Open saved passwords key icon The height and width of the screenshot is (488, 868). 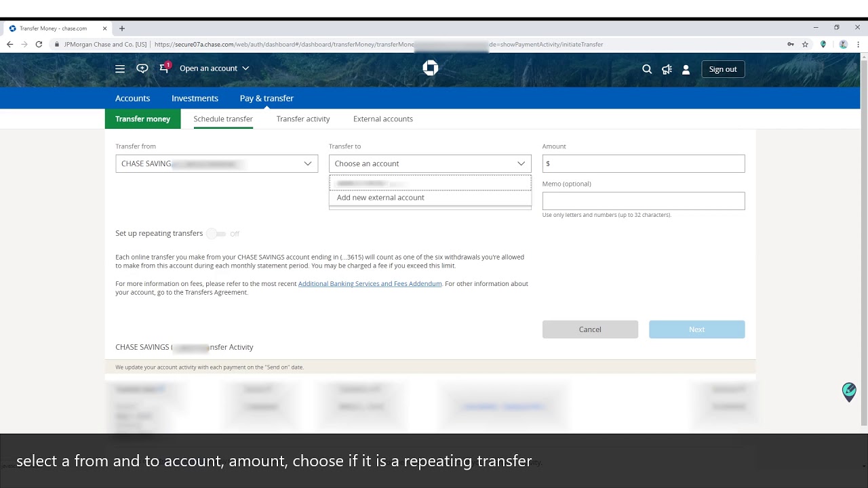[x=790, y=44]
